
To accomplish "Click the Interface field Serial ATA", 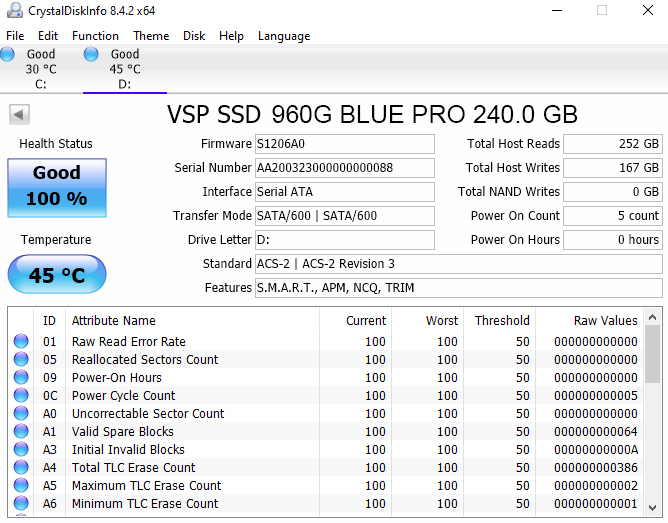I will point(345,192).
